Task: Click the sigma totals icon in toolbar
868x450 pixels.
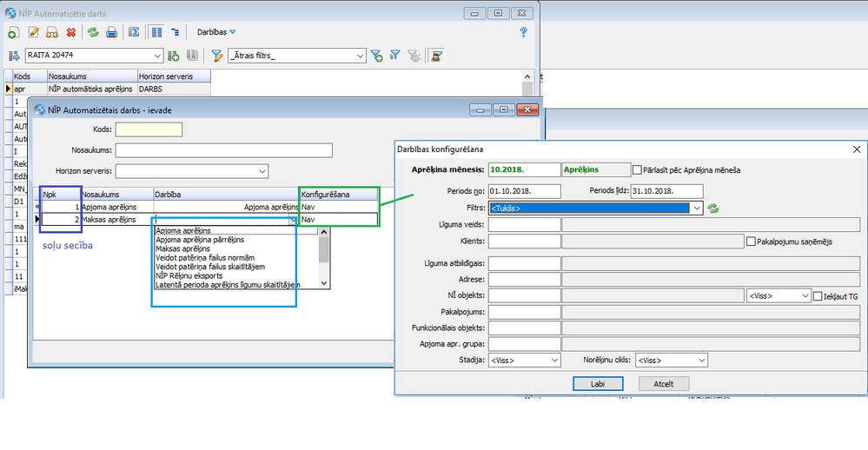Action: tap(135, 32)
